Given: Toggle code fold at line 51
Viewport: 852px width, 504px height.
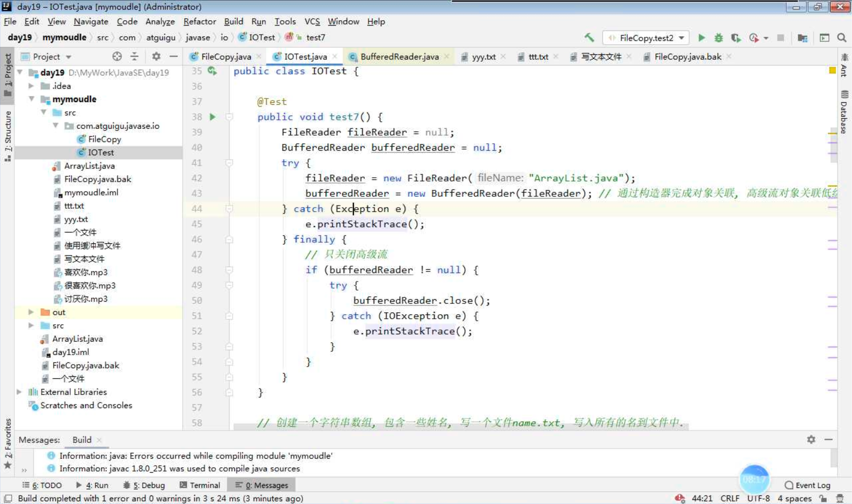Looking at the screenshot, I should click(x=229, y=316).
